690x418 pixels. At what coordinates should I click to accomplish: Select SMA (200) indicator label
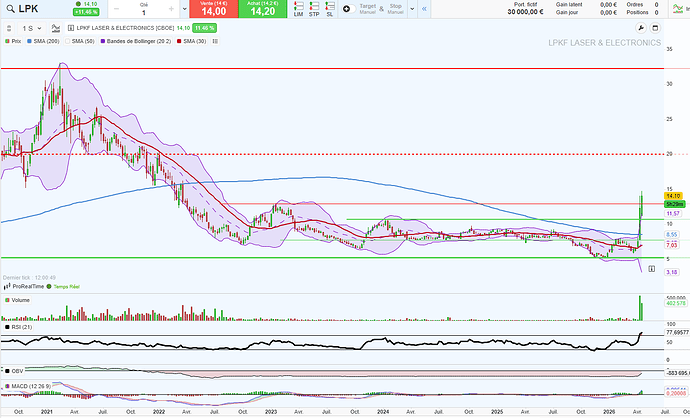coord(43,41)
